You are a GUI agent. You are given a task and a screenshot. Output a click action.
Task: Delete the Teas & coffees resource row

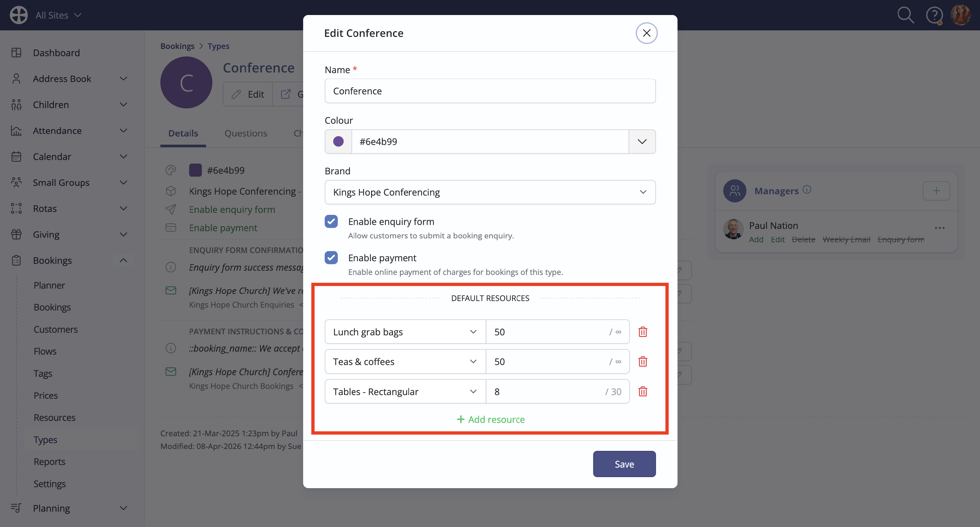pyautogui.click(x=643, y=361)
